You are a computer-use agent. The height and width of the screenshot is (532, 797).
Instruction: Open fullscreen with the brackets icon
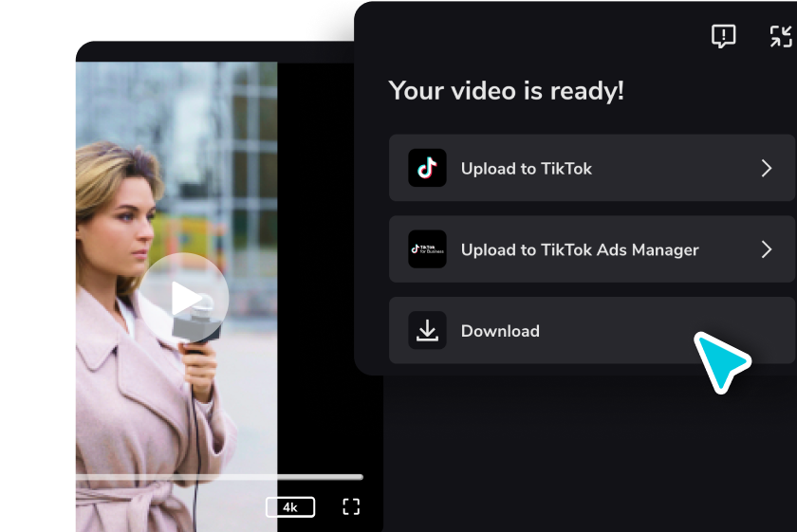click(x=351, y=506)
